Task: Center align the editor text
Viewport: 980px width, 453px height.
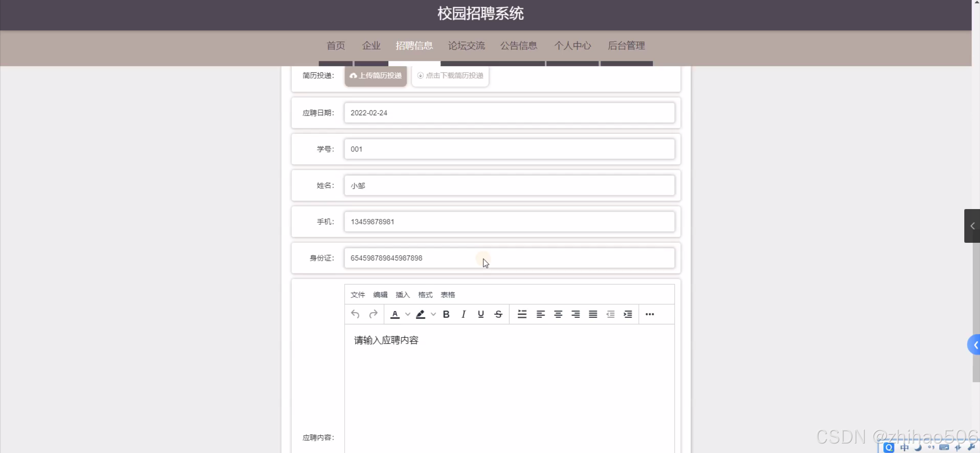Action: coord(558,314)
